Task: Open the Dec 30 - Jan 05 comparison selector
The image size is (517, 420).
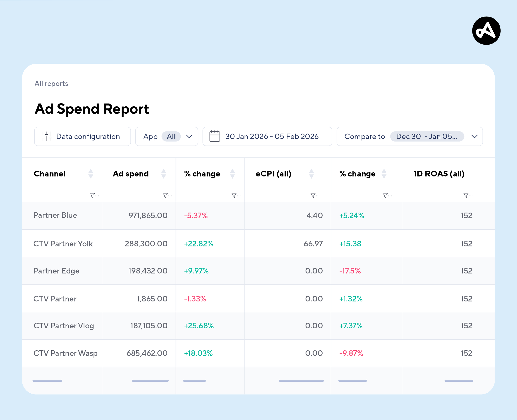Action: pos(427,137)
